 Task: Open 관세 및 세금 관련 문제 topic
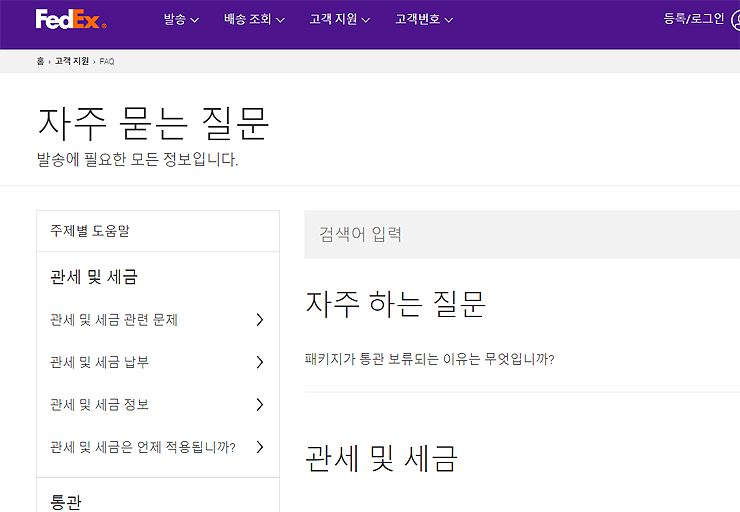pyautogui.click(x=114, y=320)
